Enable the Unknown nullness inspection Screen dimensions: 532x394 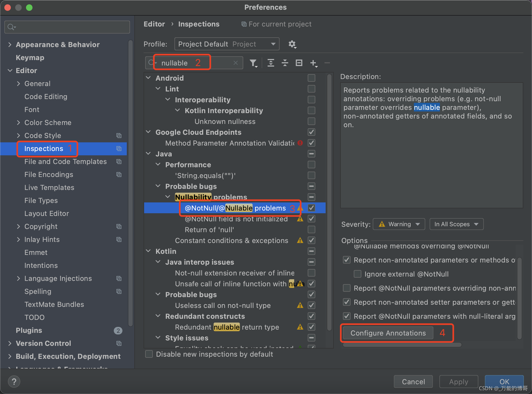click(311, 121)
